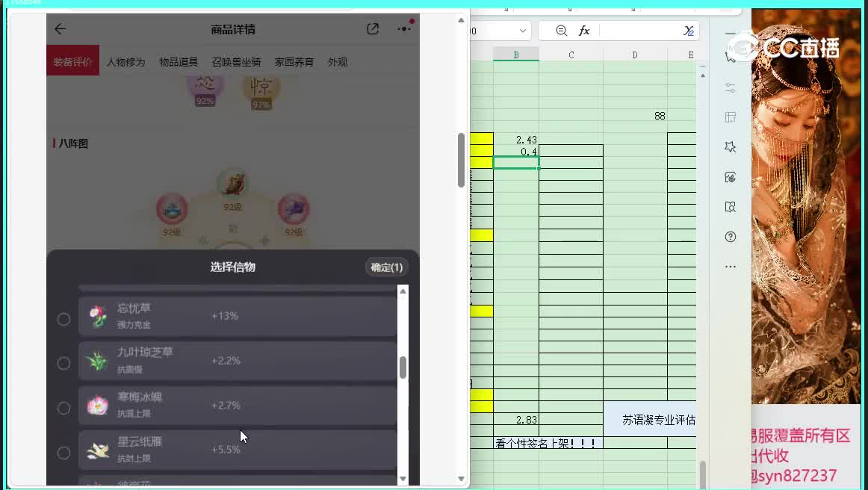The height and width of the screenshot is (490, 868).
Task: Click the top 92级 formation icon
Action: click(x=232, y=184)
